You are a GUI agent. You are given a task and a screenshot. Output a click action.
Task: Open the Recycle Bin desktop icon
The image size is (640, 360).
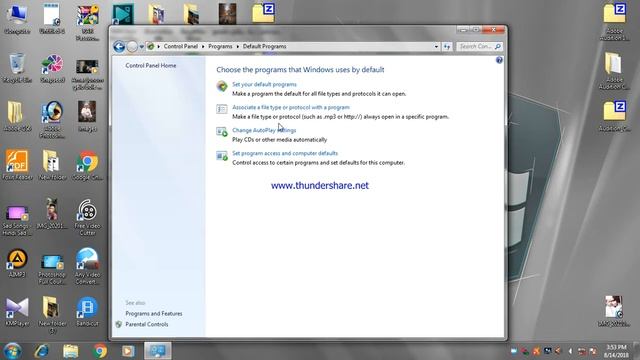coord(17,69)
